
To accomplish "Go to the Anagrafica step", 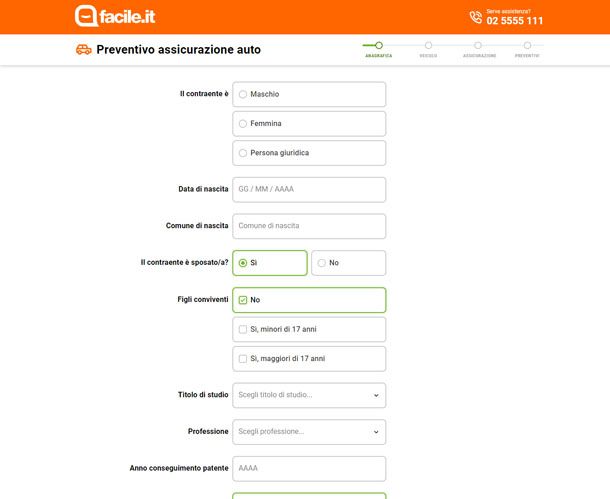I will tap(379, 45).
